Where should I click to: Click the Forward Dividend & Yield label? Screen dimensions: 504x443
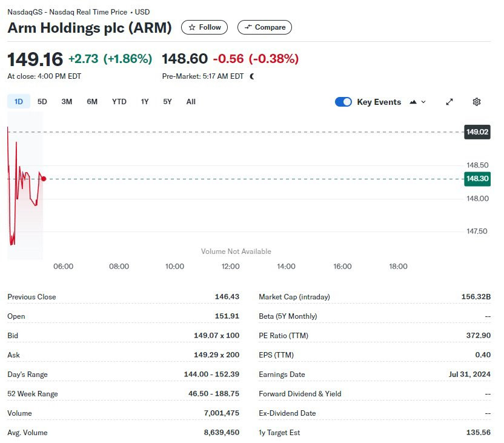[x=300, y=394]
